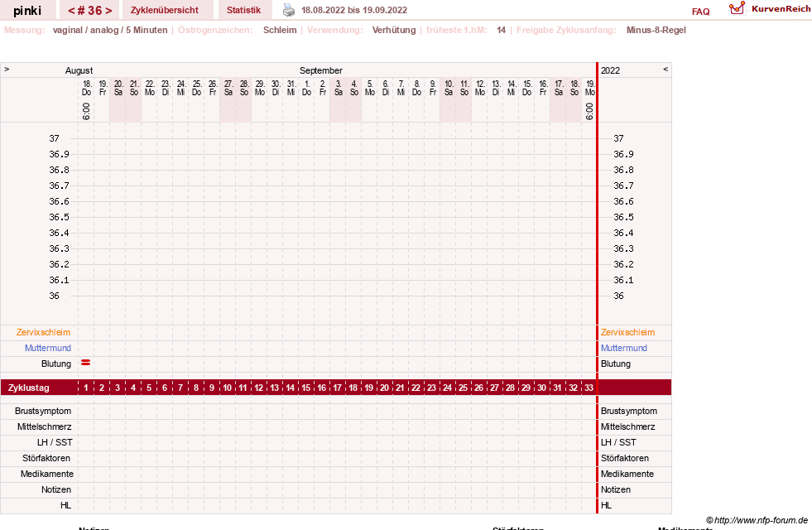Image resolution: width=812 pixels, height=530 pixels.
Task: Select cycle day 1 in Zyklustag row
Action: tap(86, 388)
